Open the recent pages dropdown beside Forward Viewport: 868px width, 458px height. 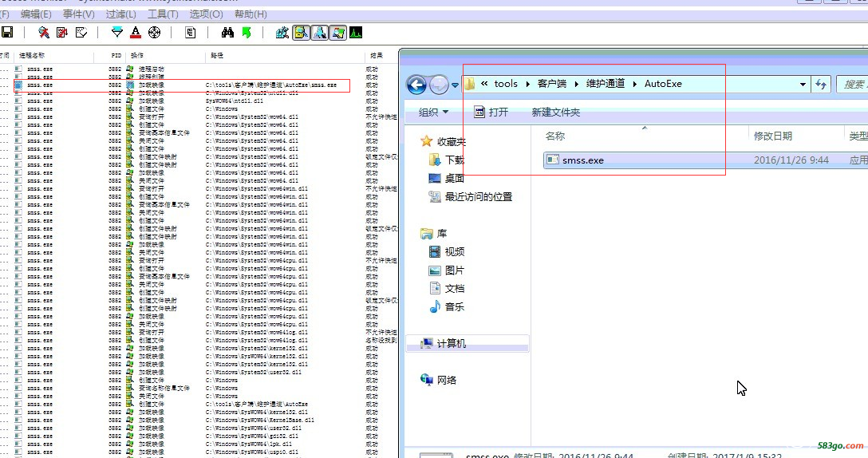coord(455,85)
